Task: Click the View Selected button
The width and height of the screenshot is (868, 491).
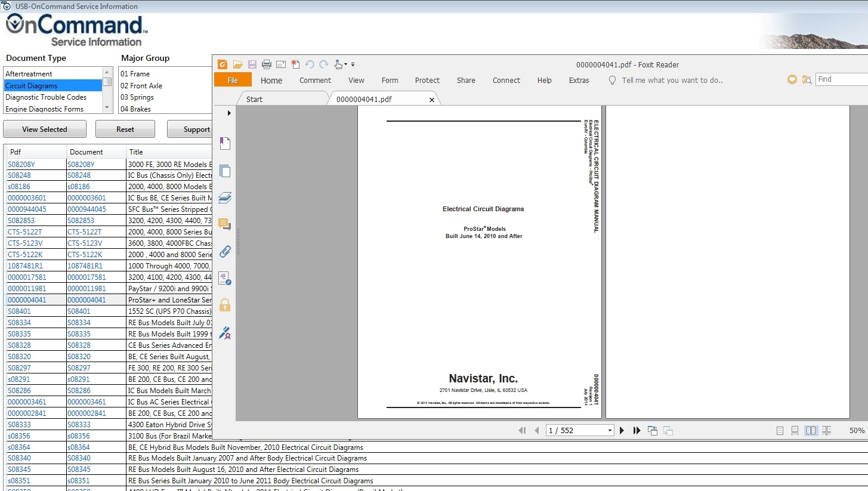Action: tap(44, 129)
